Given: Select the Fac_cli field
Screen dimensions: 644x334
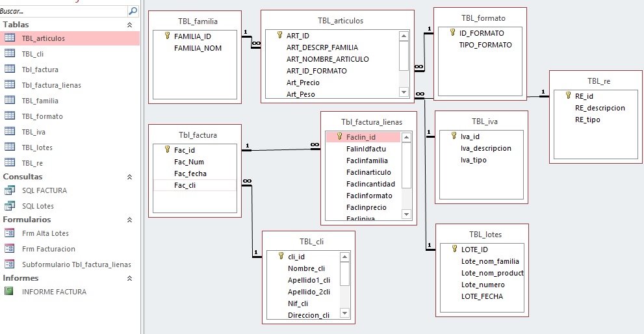Looking at the screenshot, I should click(185, 185).
